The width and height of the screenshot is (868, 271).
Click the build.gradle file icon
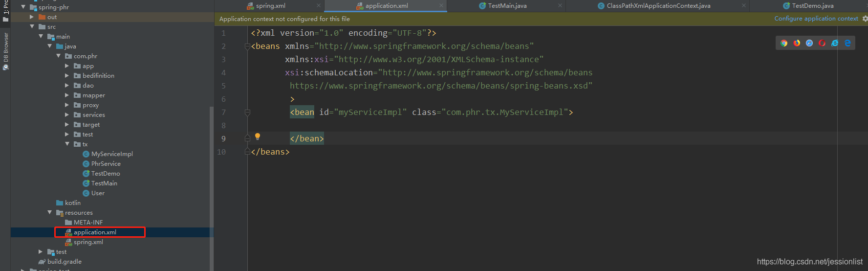[42, 262]
